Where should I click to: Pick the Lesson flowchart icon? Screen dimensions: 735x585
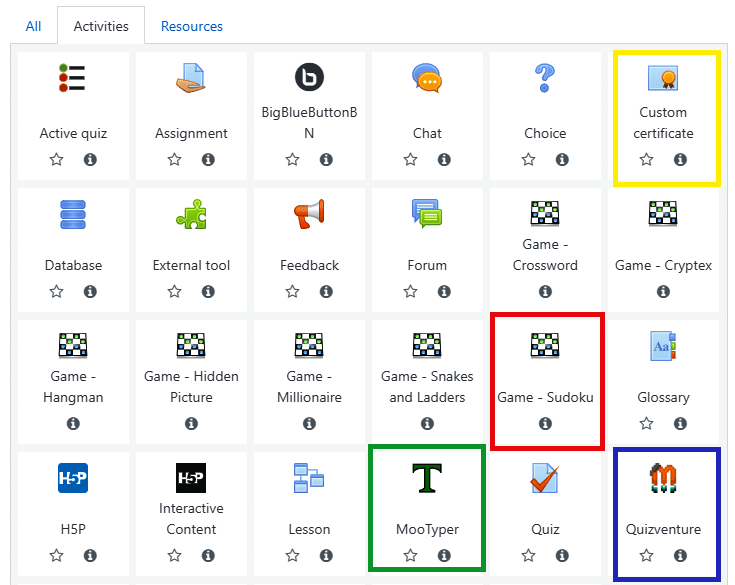click(309, 478)
